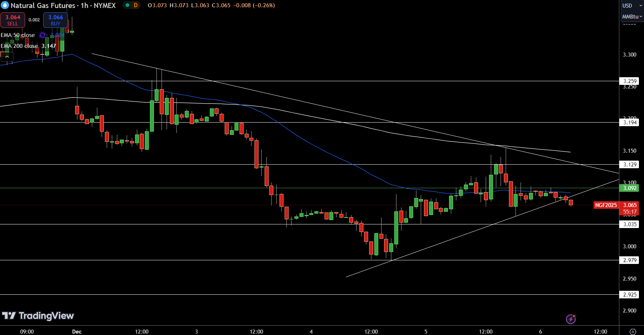Click the 3.129 horizontal line price label

(629, 165)
